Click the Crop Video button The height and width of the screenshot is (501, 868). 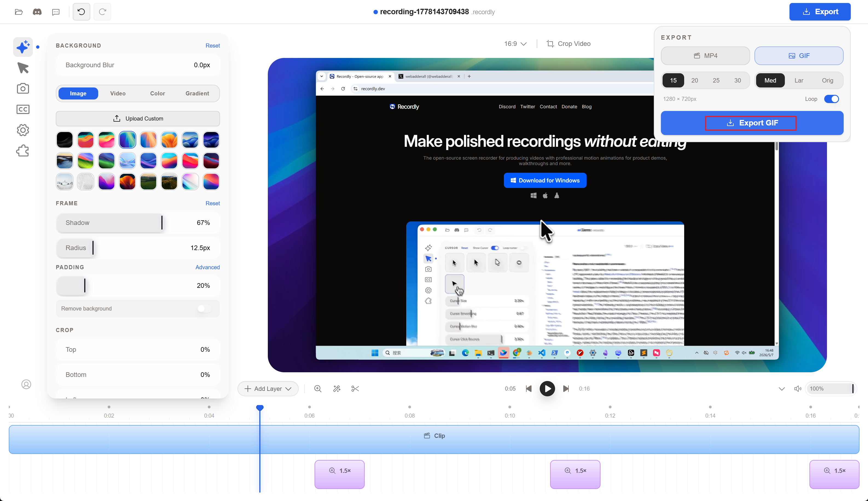pos(569,44)
